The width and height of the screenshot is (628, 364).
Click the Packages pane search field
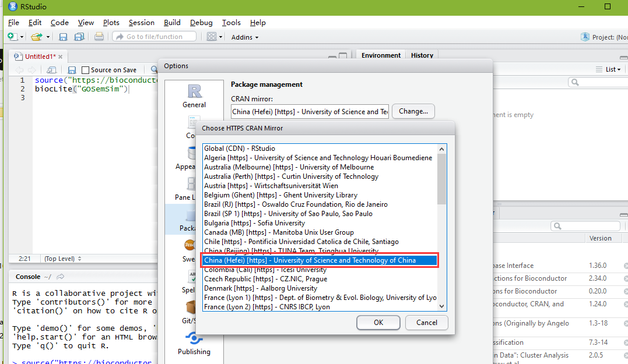pyautogui.click(x=585, y=226)
